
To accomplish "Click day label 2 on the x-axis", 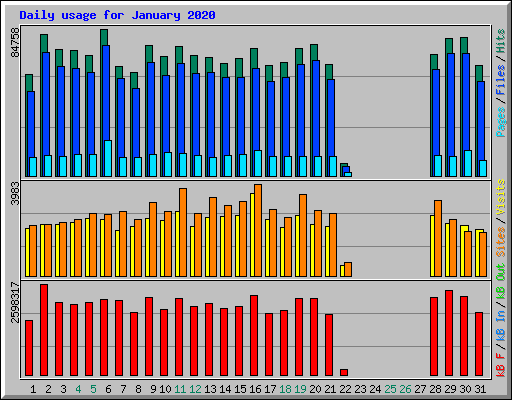I will pos(48,389).
